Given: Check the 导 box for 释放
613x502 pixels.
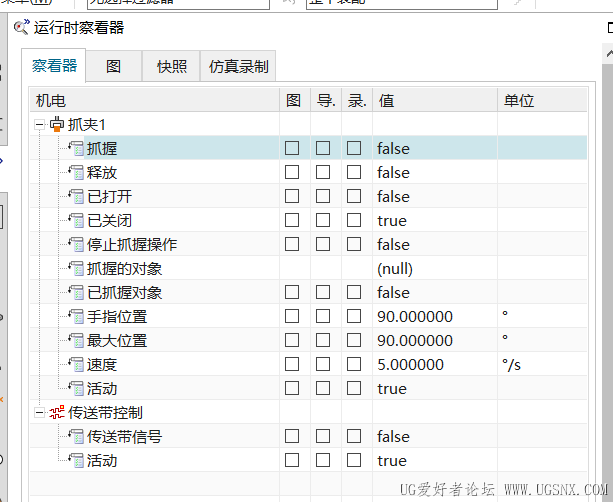Looking at the screenshot, I should point(323,172).
